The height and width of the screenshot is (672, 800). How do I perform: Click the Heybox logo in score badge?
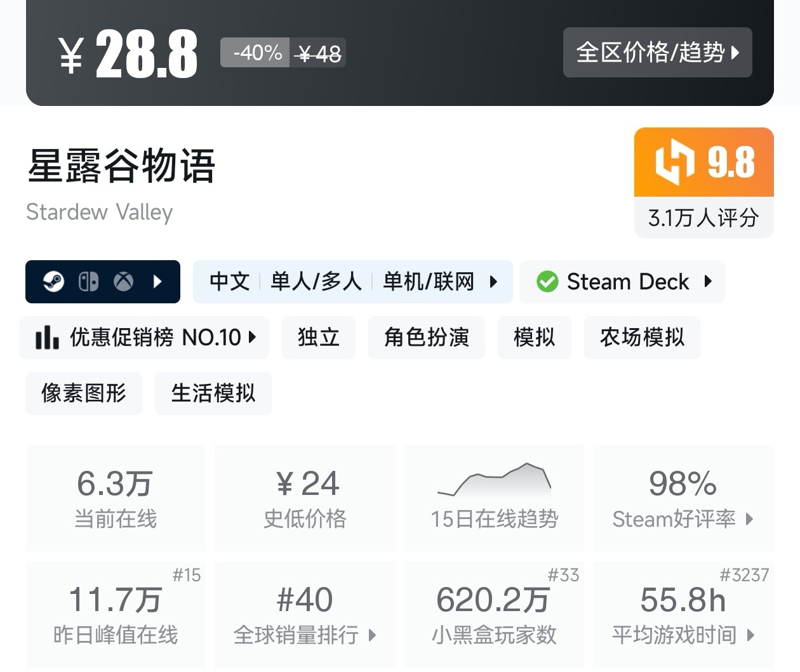tap(674, 162)
